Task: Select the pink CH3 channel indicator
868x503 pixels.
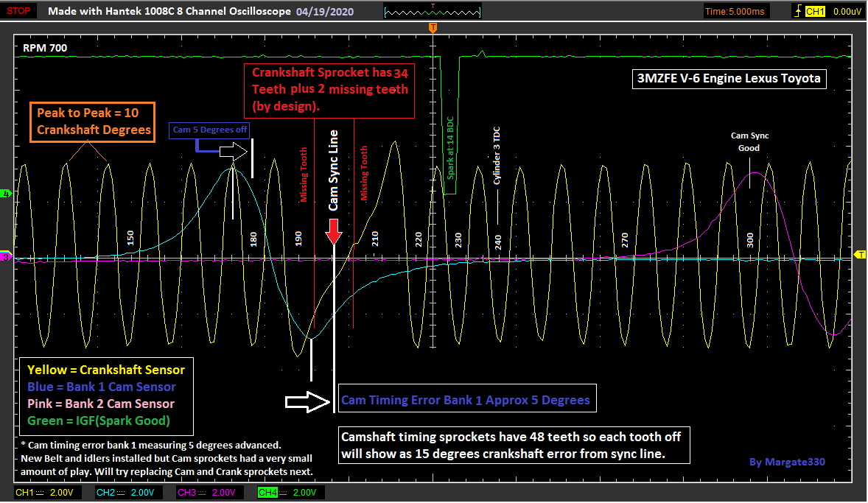Action: [x=188, y=492]
